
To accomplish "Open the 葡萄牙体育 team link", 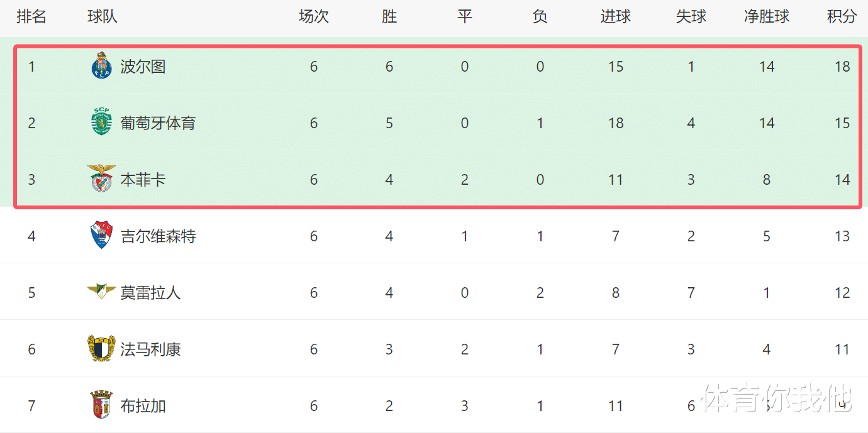I will tap(158, 123).
